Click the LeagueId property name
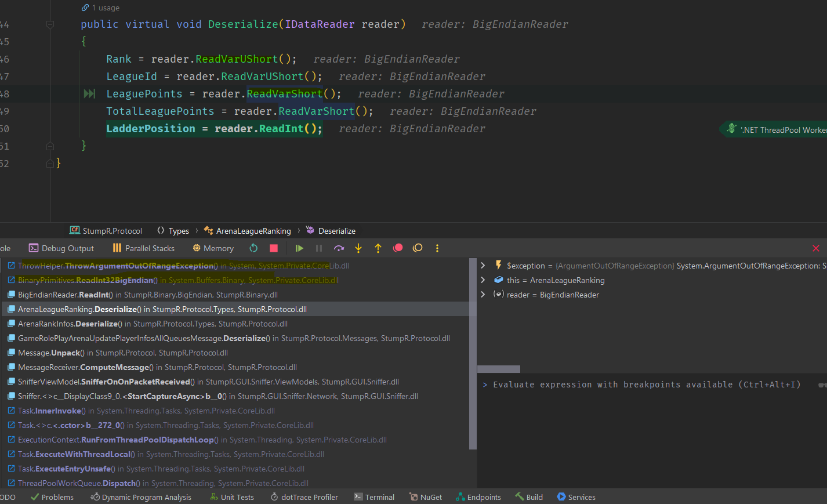 pos(132,76)
